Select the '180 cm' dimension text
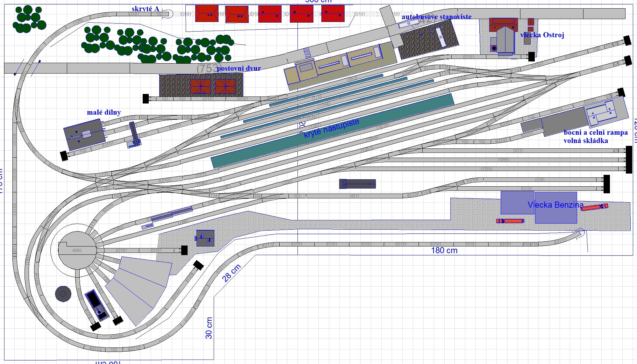This screenshot has height=364, width=637. [x=444, y=250]
